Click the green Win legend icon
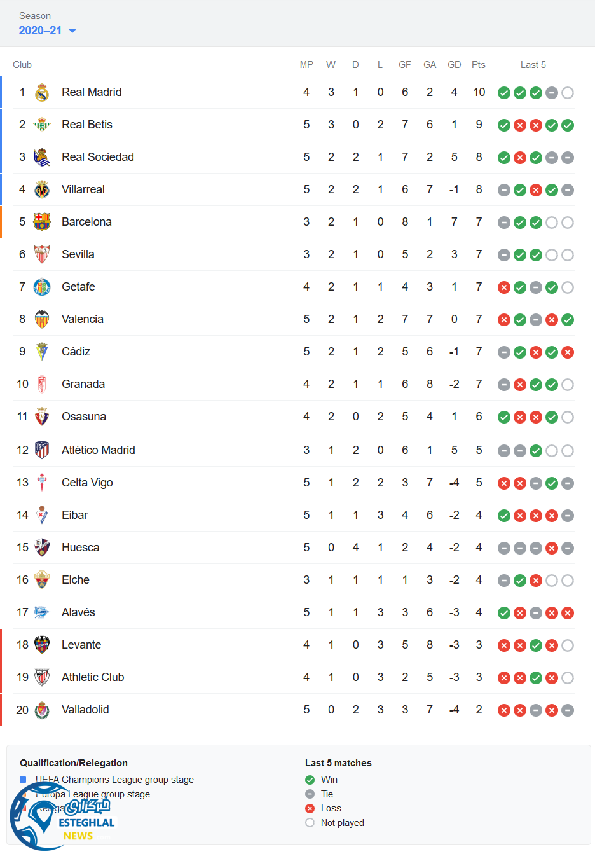Viewport: 595px width, 868px height. 310,780
